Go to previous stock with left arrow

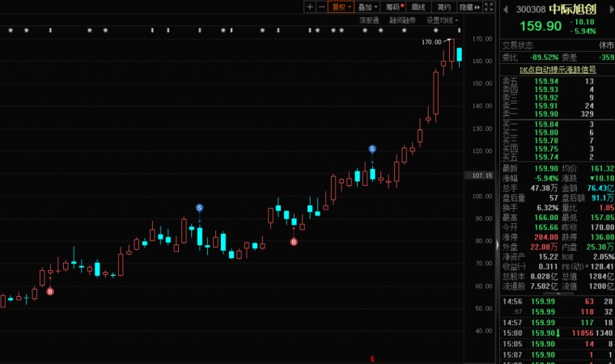(506, 9)
